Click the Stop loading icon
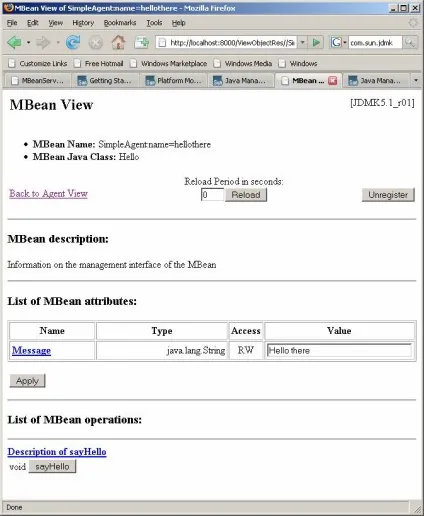This screenshot has width=424, height=516. tap(96, 43)
